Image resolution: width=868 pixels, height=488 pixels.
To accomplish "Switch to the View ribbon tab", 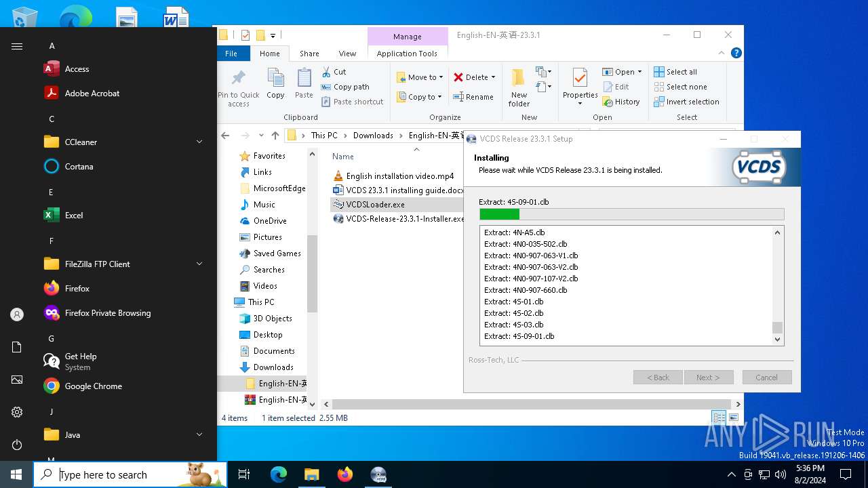I will (347, 54).
